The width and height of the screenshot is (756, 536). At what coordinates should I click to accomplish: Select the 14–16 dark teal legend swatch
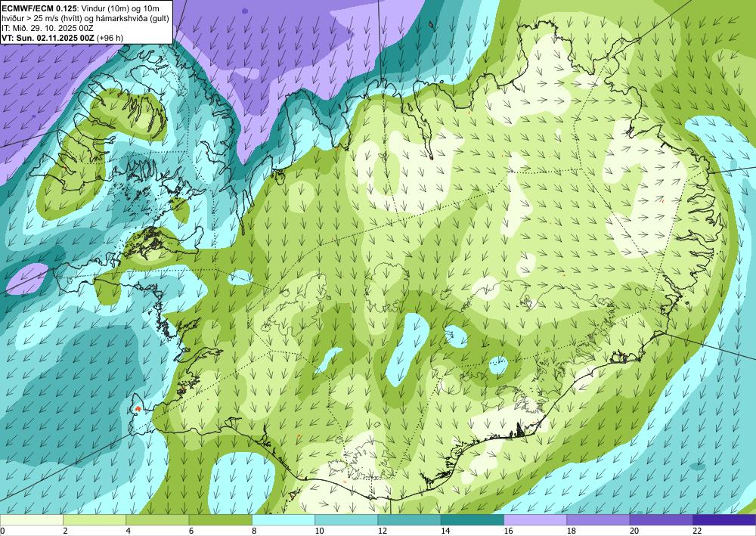click(x=472, y=520)
